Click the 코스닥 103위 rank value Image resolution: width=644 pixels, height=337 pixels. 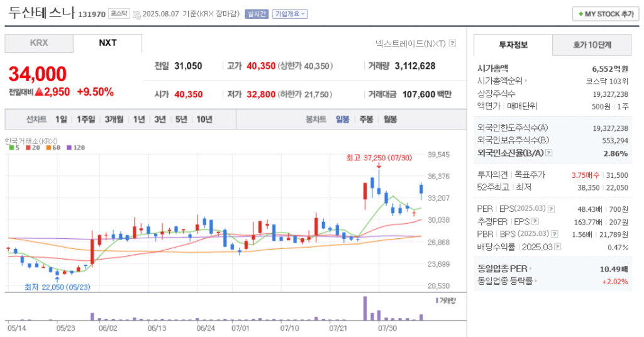[607, 81]
